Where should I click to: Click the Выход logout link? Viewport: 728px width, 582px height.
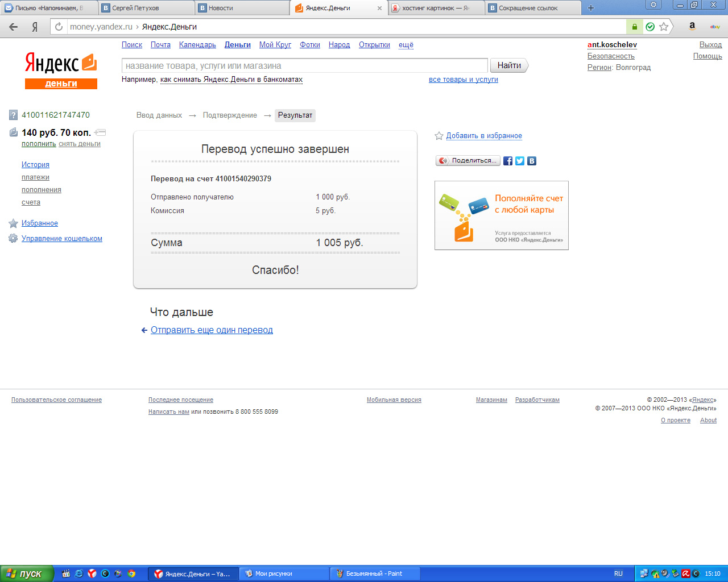coord(710,45)
